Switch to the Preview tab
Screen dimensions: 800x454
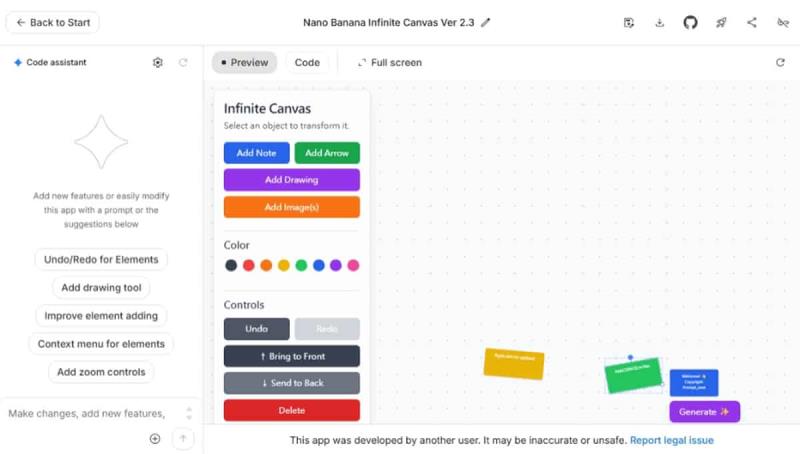pyautogui.click(x=244, y=62)
